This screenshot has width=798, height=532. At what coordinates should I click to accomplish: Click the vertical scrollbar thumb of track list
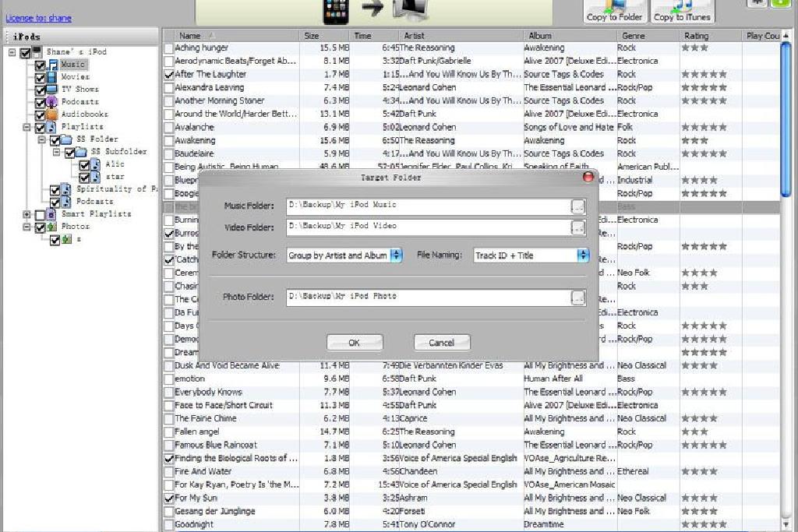(x=786, y=120)
